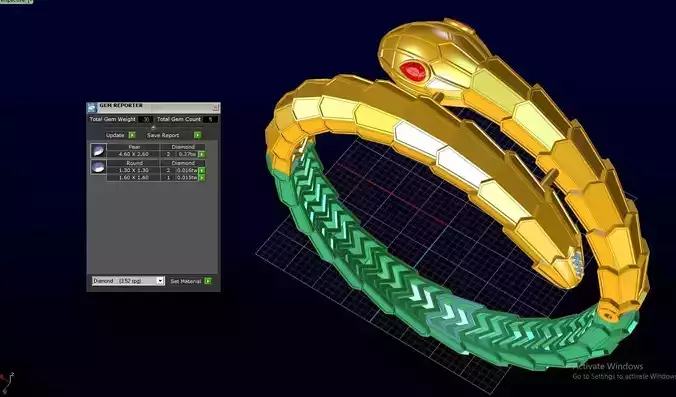Screen dimensions: 676x397
Task: Click the Total Gem Count value field
Action: [x=210, y=119]
